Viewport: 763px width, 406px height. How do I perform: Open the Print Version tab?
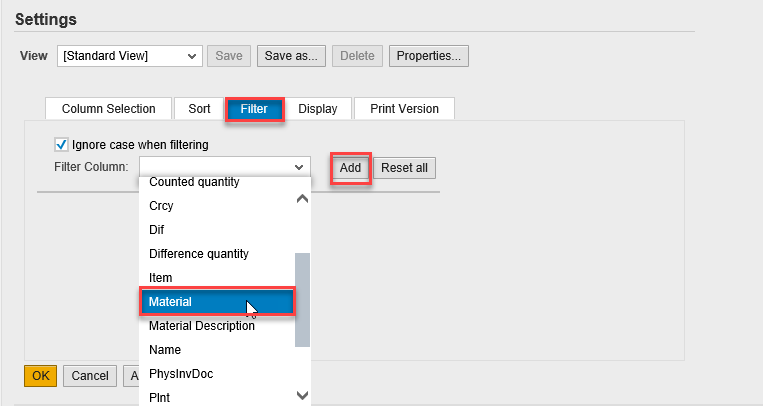click(404, 109)
